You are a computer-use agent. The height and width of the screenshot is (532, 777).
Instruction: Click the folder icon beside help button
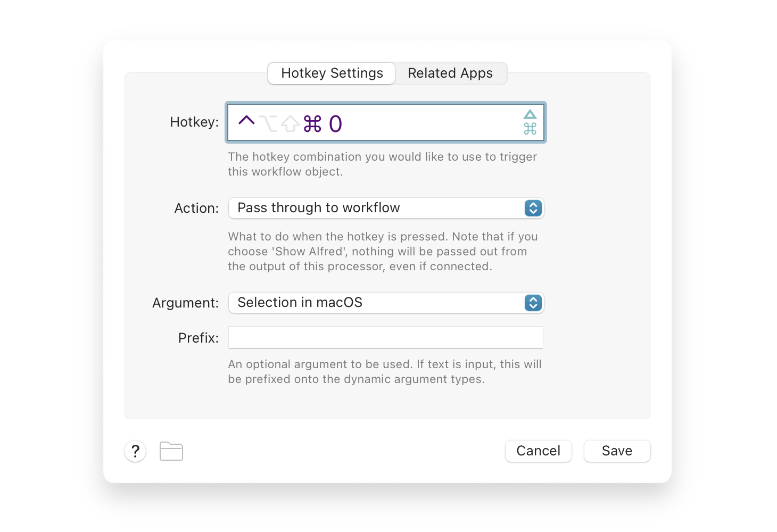(171, 451)
